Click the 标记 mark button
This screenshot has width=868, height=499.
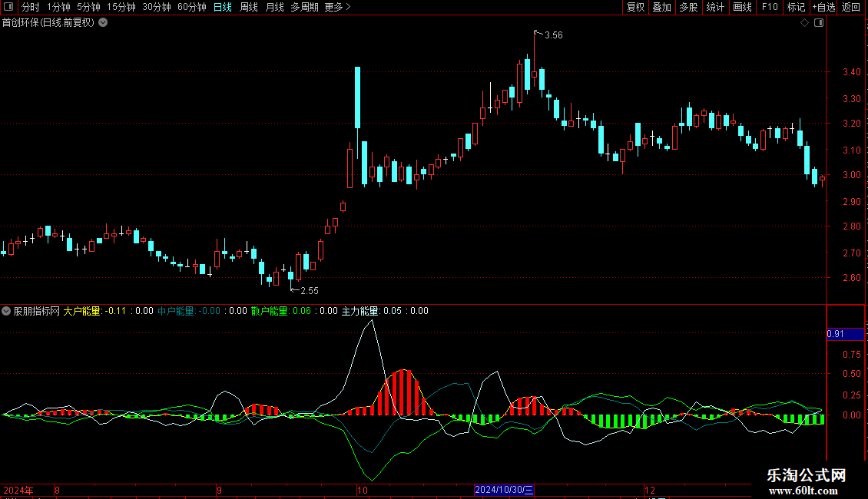(796, 7)
